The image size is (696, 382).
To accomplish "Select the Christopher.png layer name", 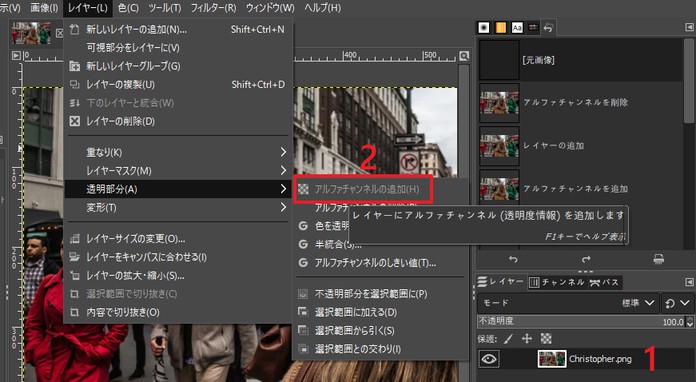I will pyautogui.click(x=600, y=359).
